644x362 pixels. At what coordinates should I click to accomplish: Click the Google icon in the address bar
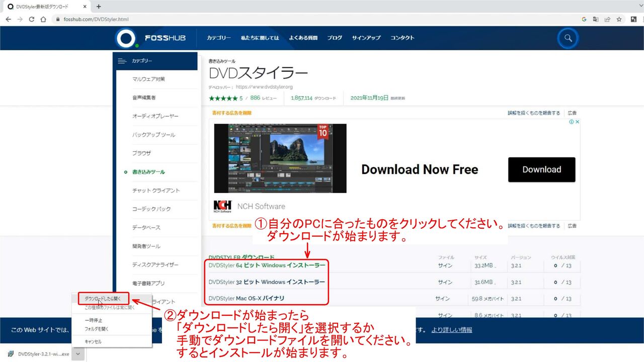tap(584, 19)
